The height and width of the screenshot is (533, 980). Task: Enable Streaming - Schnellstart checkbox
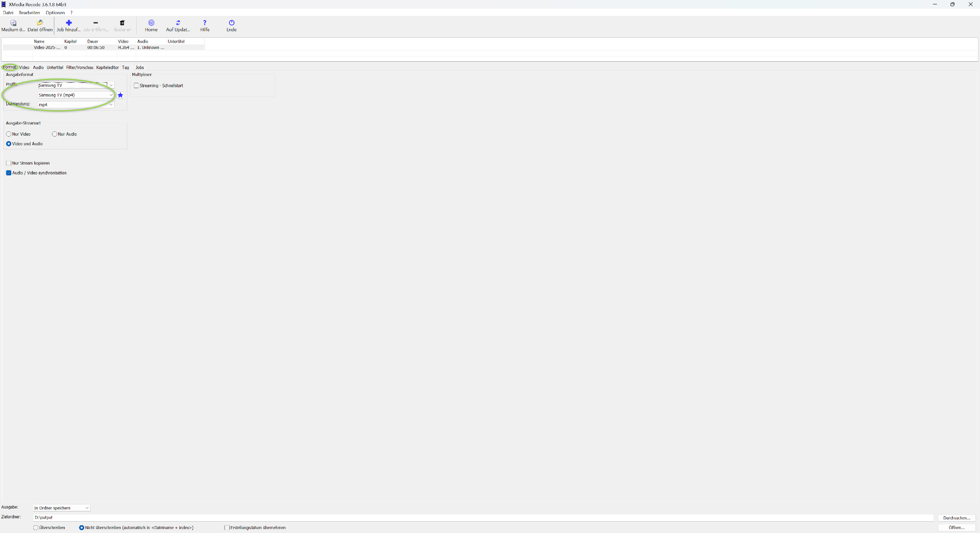pos(136,86)
